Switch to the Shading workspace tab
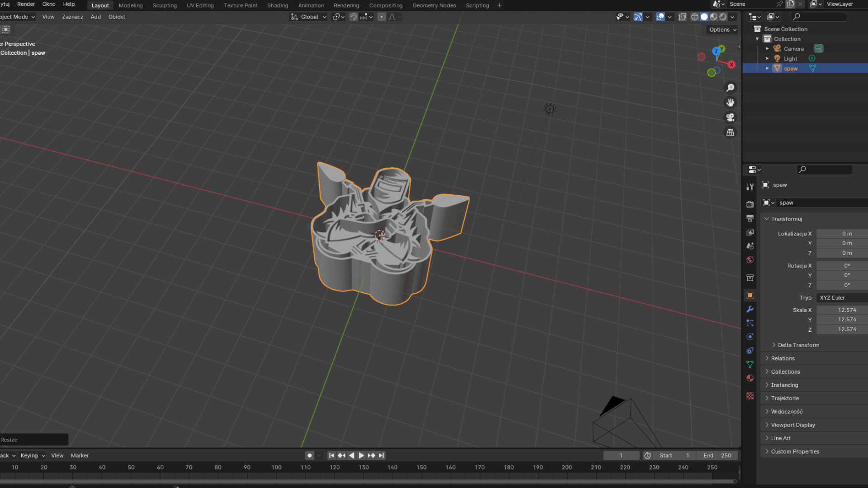The width and height of the screenshot is (868, 488). tap(277, 5)
